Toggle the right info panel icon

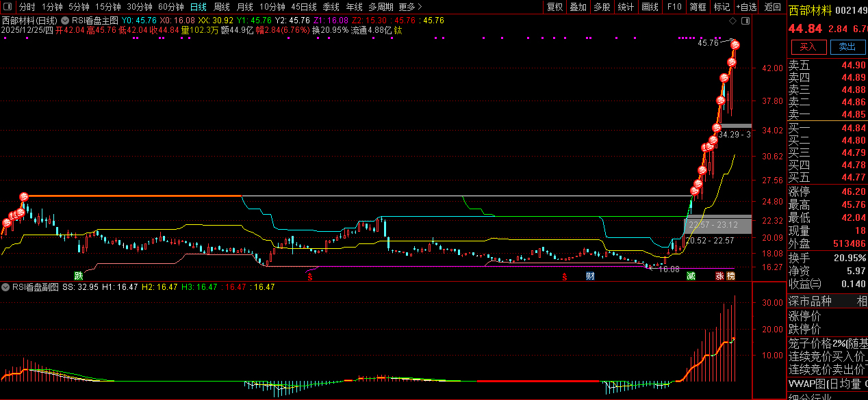[x=745, y=21]
